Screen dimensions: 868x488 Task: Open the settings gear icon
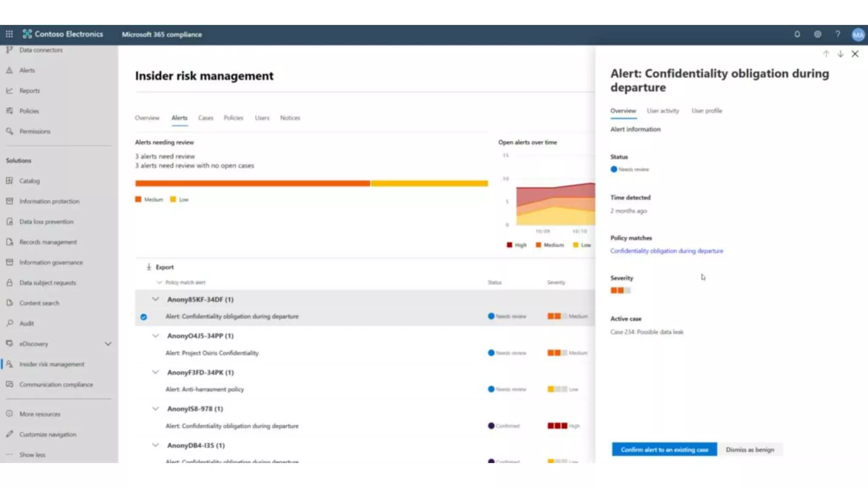tap(818, 34)
